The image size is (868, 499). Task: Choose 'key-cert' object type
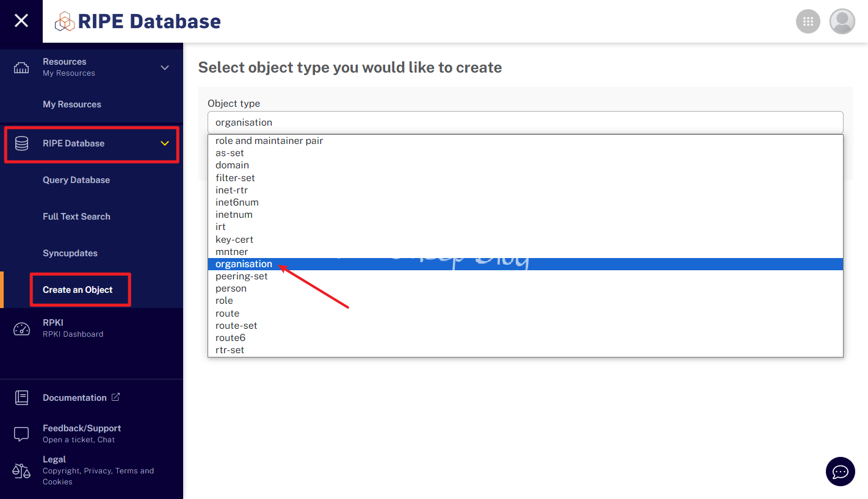526,240
